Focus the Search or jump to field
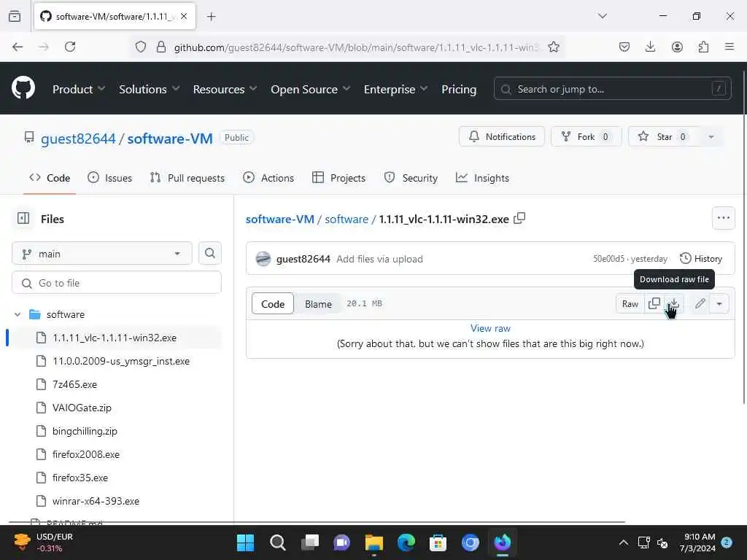Viewport: 747px width, 560px height. [612, 89]
